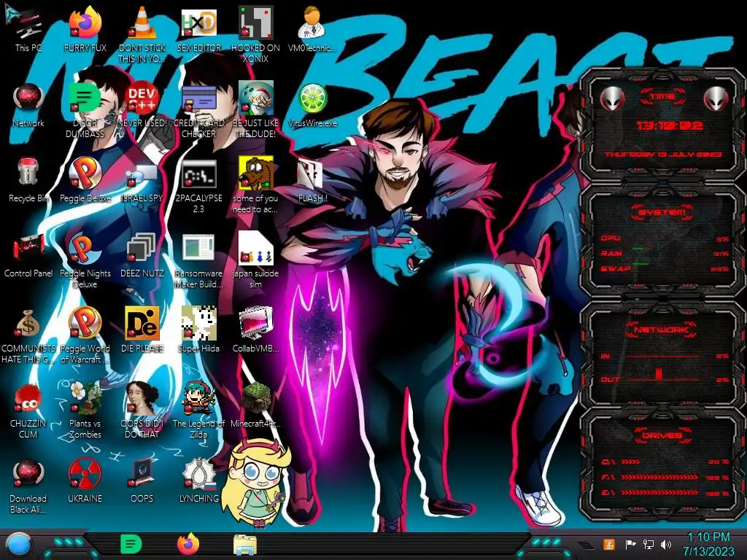The image size is (747, 560).
Task: Click the Start orb on the taskbar
Action: point(18,545)
